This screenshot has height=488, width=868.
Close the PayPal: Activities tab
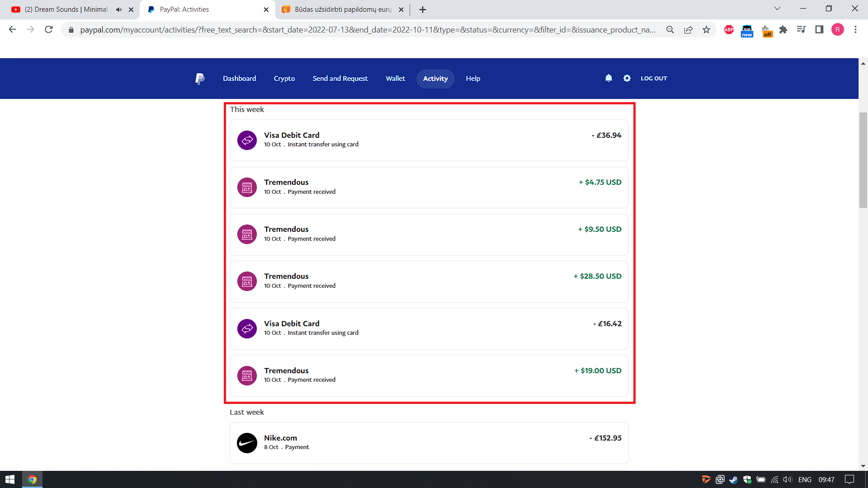[x=266, y=9]
